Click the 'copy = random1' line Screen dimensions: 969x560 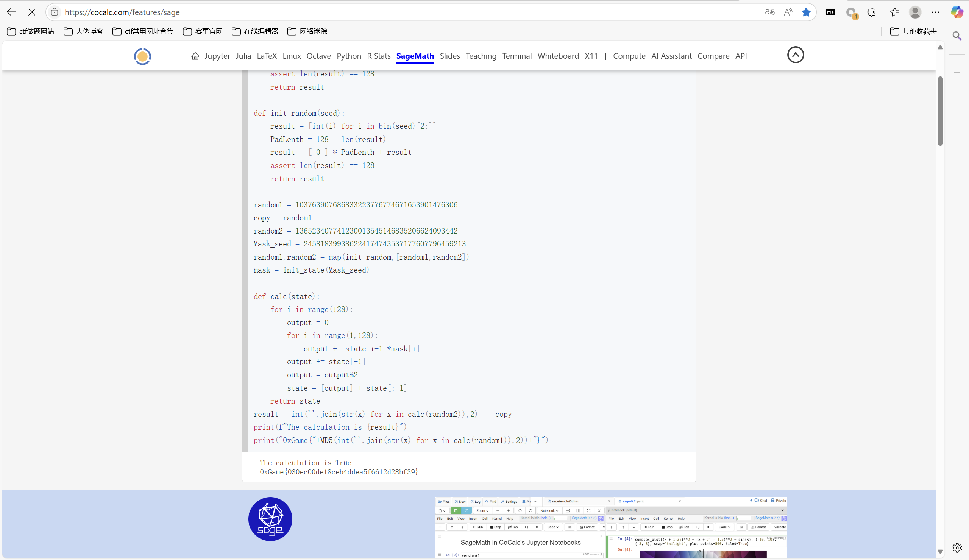pos(282,218)
